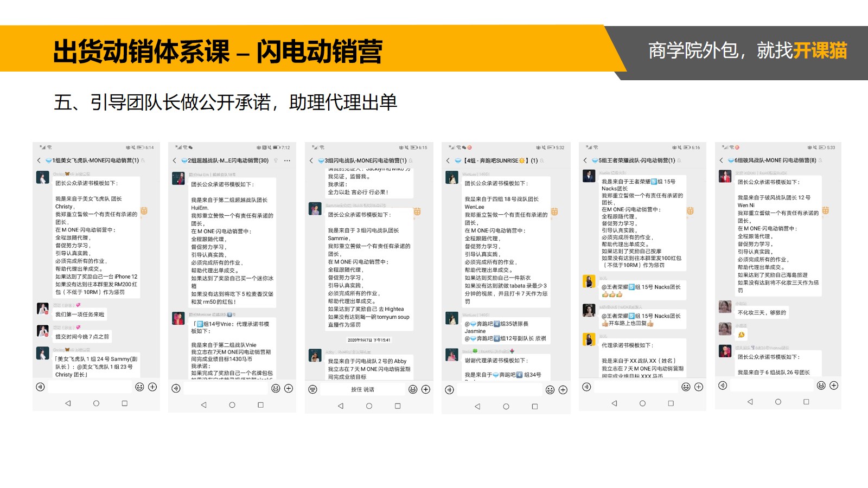Tap Android recents square under 5组王者荣耀战队 screen
This screenshot has width=868, height=488.
pos(671,403)
